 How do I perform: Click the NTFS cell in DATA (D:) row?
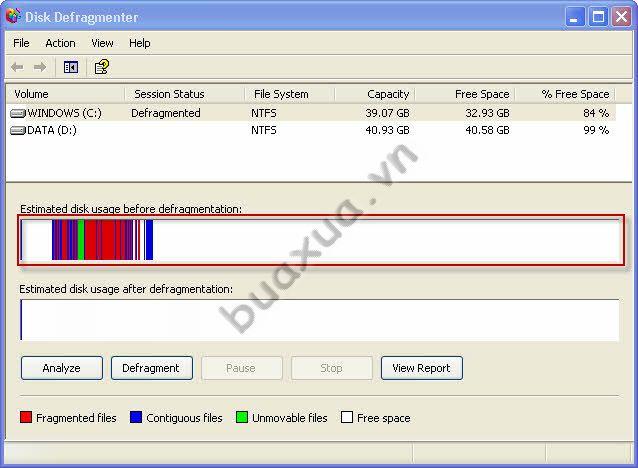click(x=264, y=130)
